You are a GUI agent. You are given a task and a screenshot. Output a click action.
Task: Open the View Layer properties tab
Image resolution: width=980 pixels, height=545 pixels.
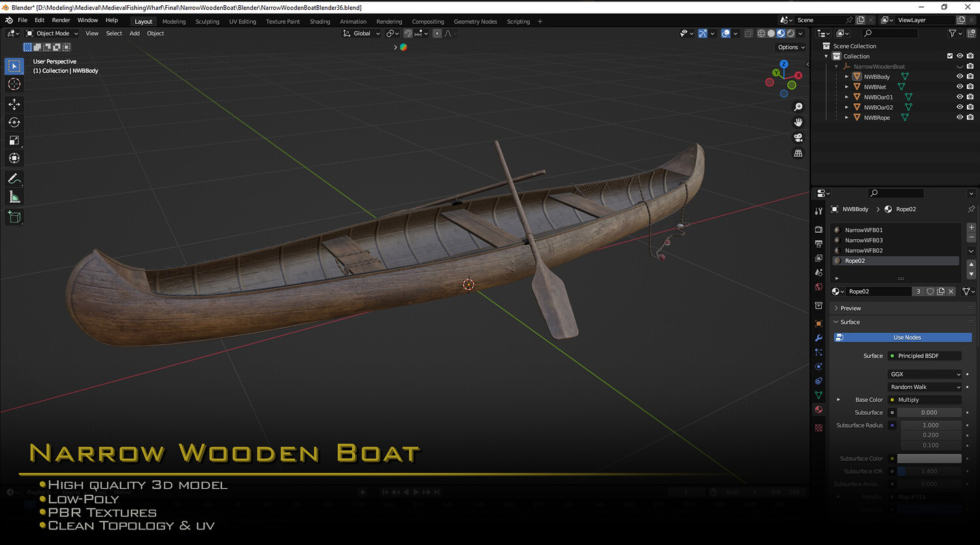tap(819, 258)
